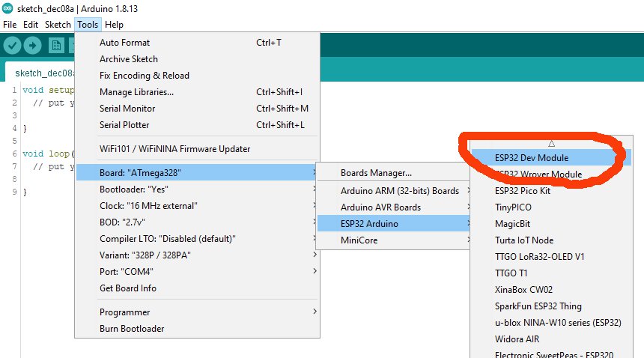Select XinaBox CW02 board
The image size is (644, 358).
[551, 289]
